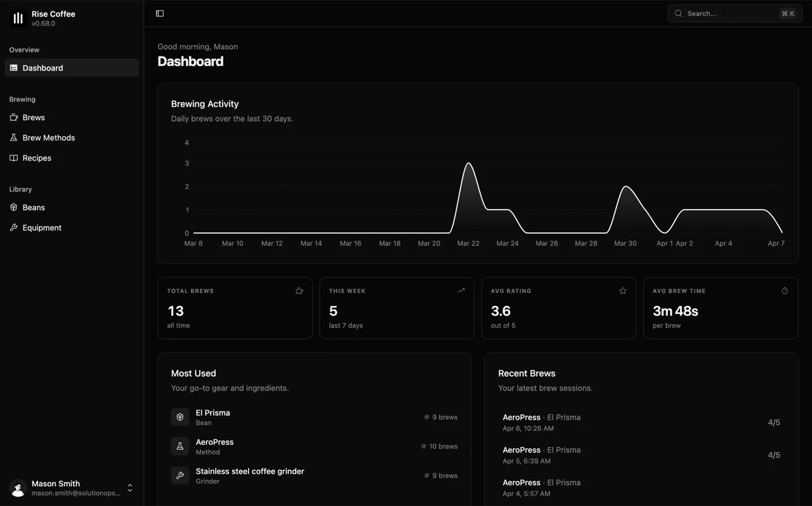Viewport: 812px width, 506px height.
Task: Select Equipment in the sidebar
Action: [42, 228]
